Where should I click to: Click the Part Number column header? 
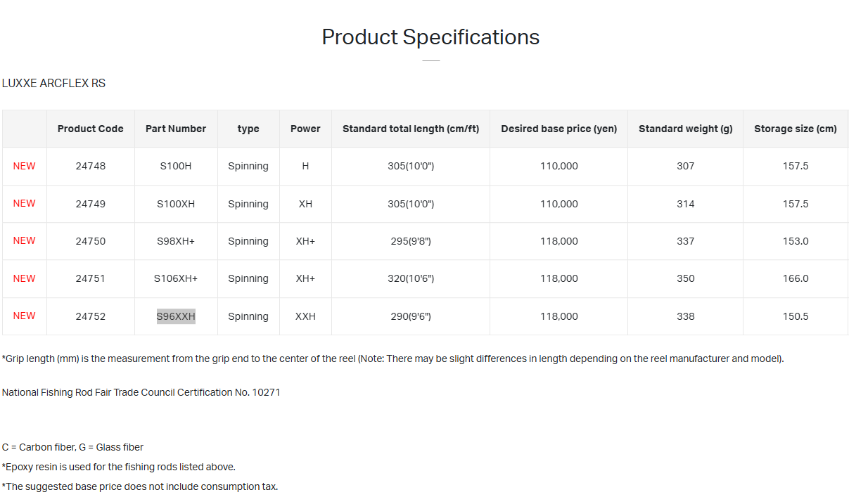[176, 129]
